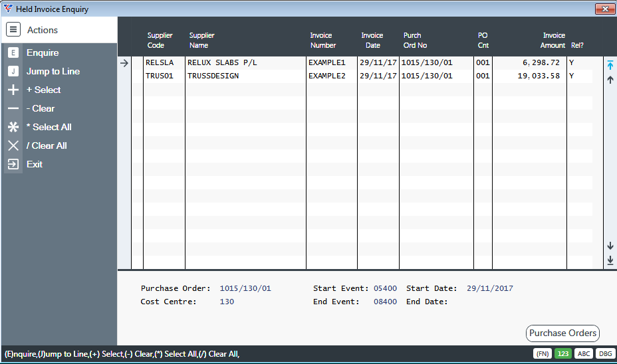Click the minus Clear icon

coord(13,108)
